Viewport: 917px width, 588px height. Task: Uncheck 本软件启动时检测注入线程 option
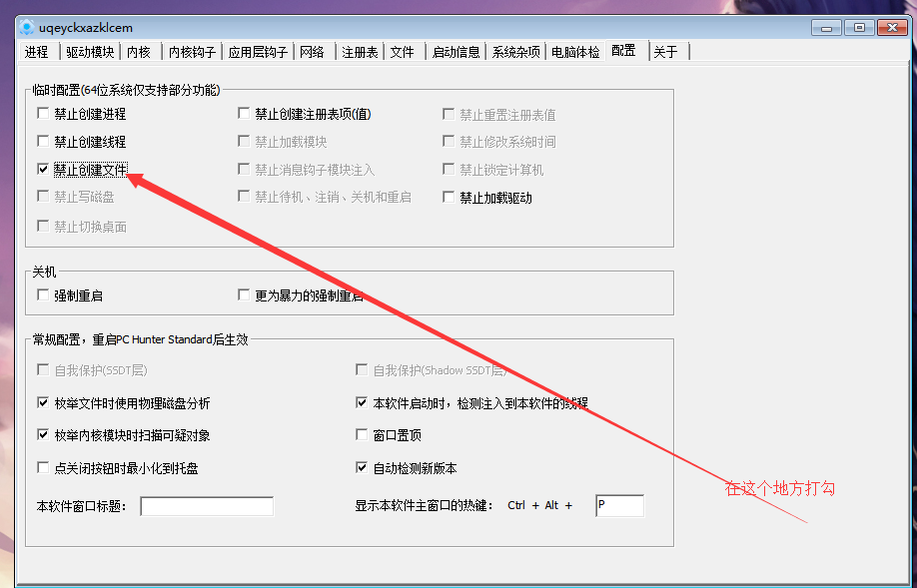(362, 402)
